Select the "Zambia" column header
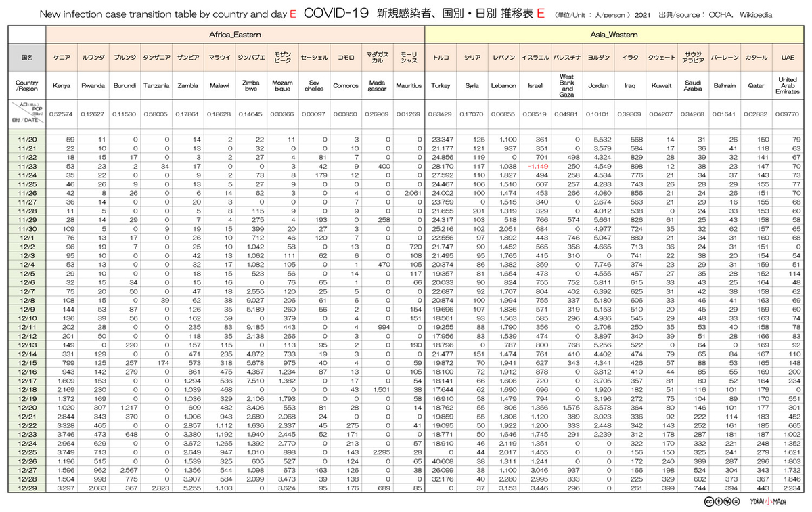The height and width of the screenshot is (512, 812). coord(187,87)
